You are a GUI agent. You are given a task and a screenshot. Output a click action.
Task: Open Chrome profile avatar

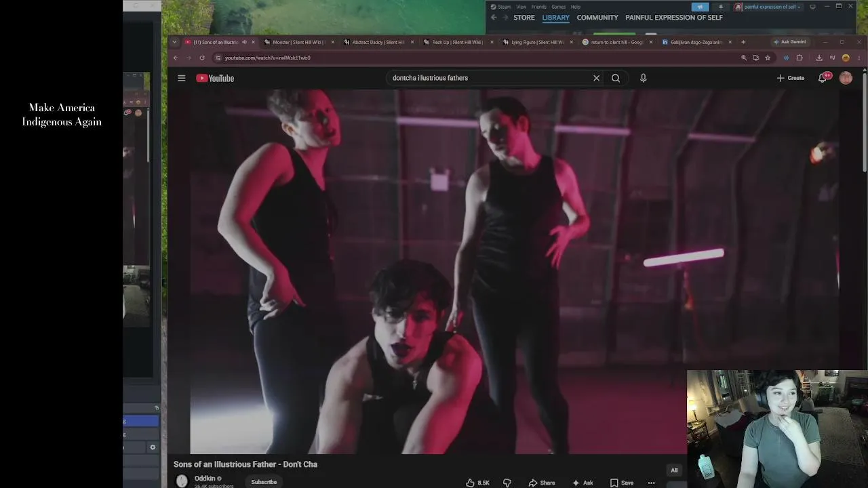pyautogui.click(x=846, y=58)
